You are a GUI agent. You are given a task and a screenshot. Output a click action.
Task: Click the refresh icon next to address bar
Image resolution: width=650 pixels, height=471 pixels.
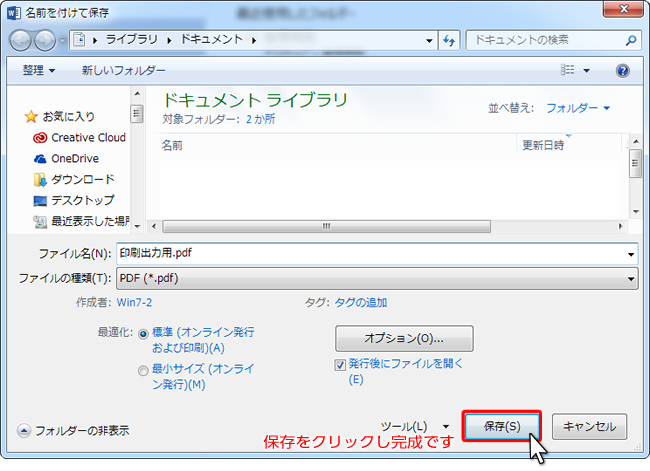[x=449, y=40]
